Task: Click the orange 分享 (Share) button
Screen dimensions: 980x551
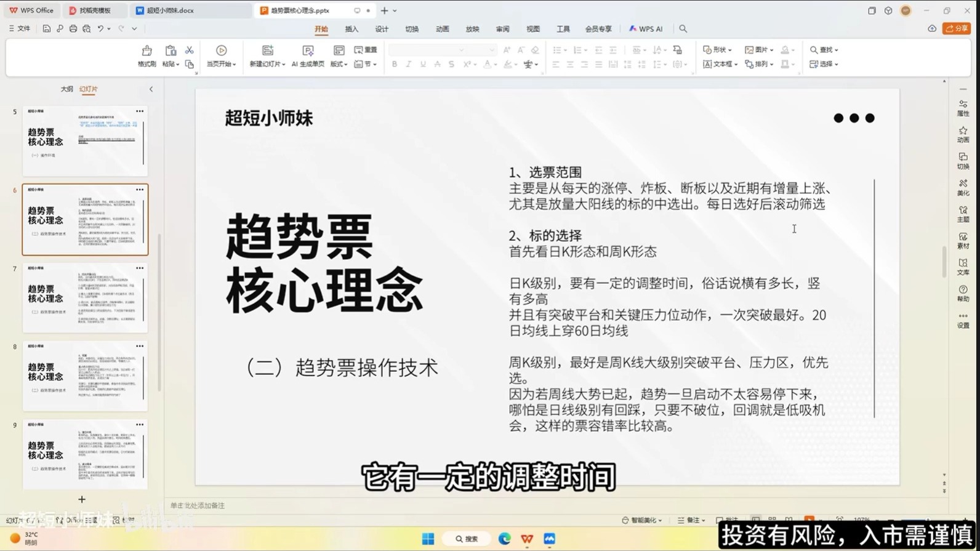Action: coord(957,28)
